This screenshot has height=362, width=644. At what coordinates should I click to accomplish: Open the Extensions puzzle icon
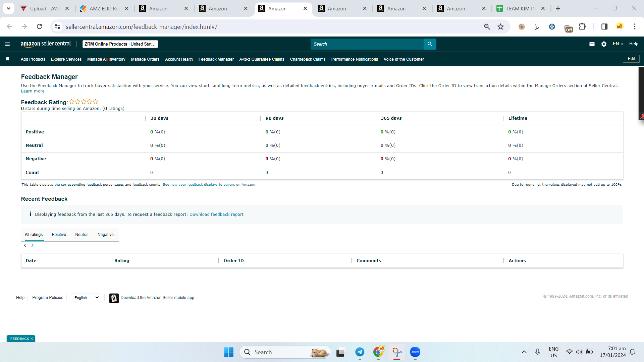click(582, 26)
